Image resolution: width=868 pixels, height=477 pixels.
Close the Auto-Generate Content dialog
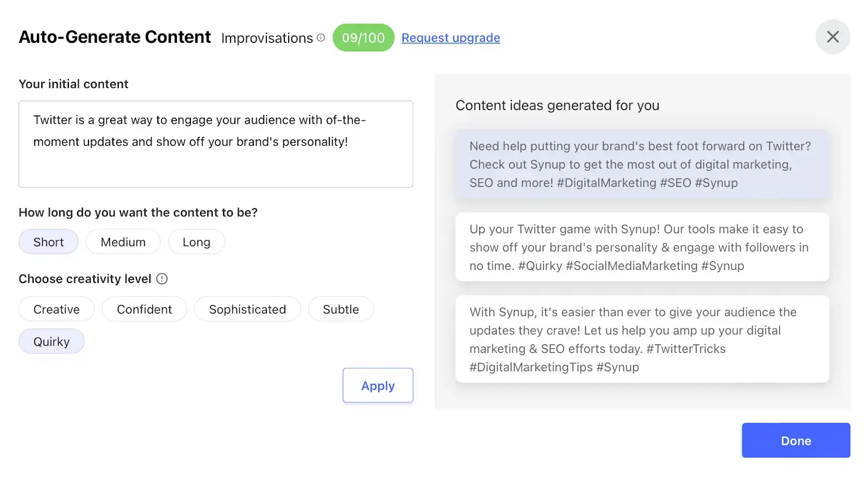(x=833, y=37)
